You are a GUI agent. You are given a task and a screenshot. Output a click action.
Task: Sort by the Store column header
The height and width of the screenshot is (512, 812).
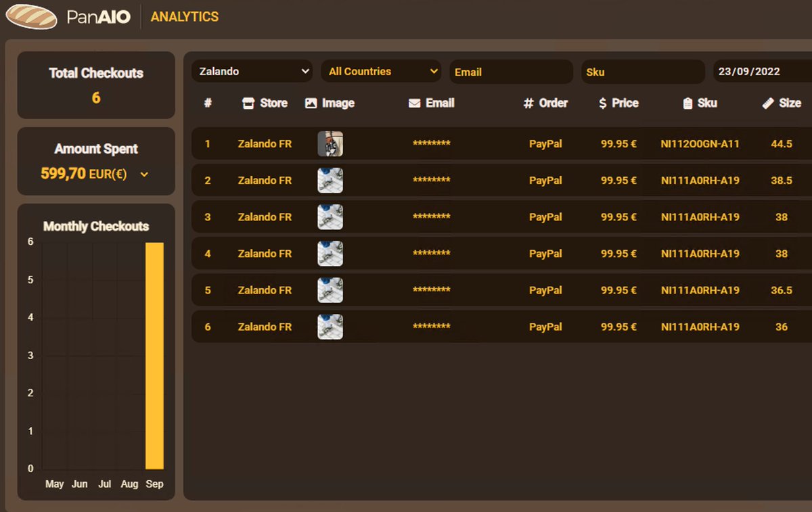pos(265,103)
